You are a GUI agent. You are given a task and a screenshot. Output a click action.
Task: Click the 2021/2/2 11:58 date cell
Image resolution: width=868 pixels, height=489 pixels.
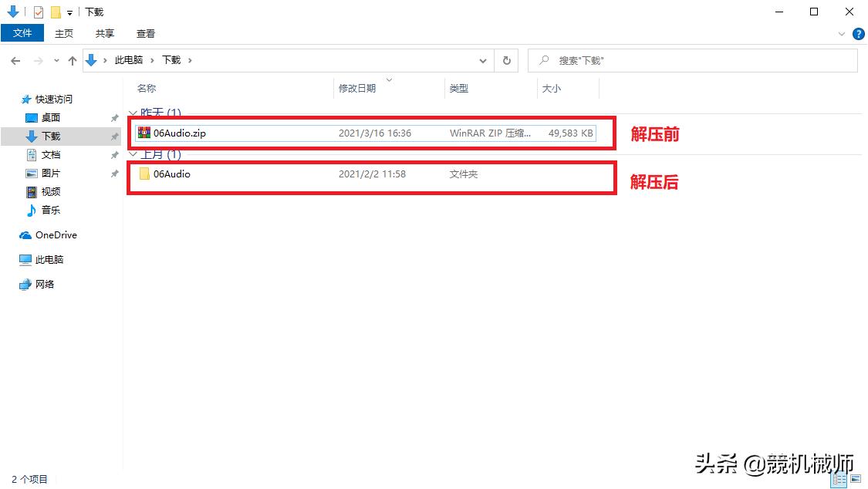click(372, 174)
